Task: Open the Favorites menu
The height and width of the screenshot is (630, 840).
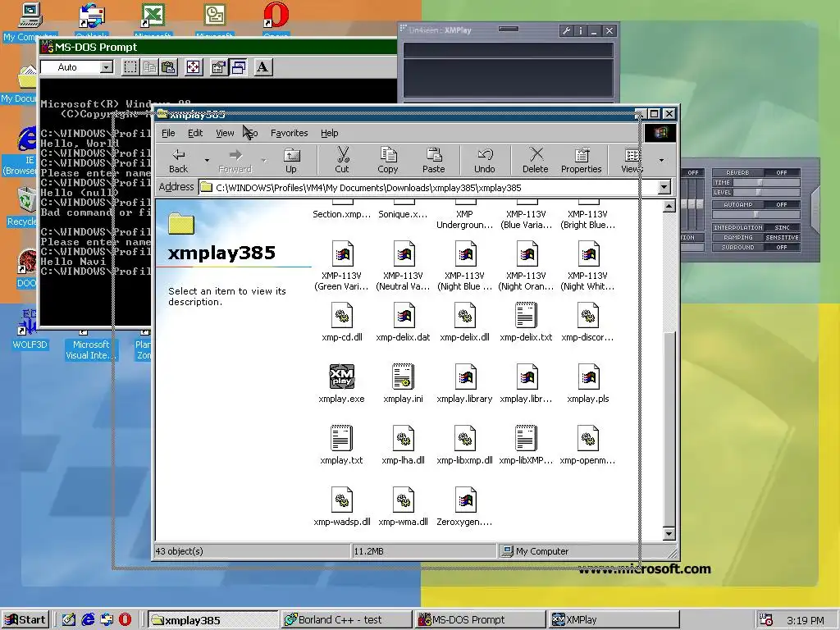Action: point(290,133)
